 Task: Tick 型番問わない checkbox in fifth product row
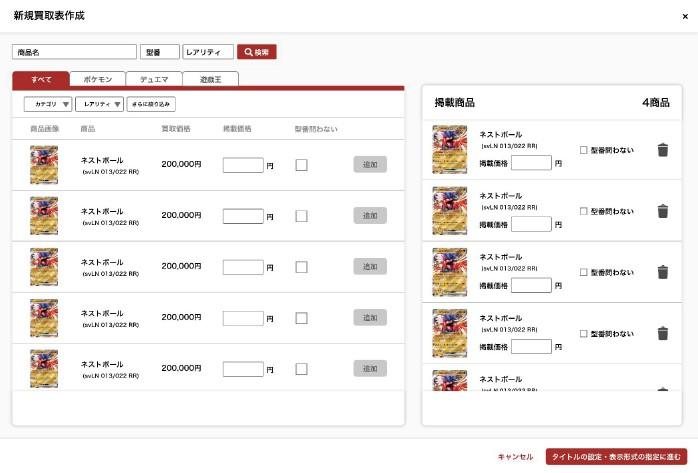click(301, 369)
